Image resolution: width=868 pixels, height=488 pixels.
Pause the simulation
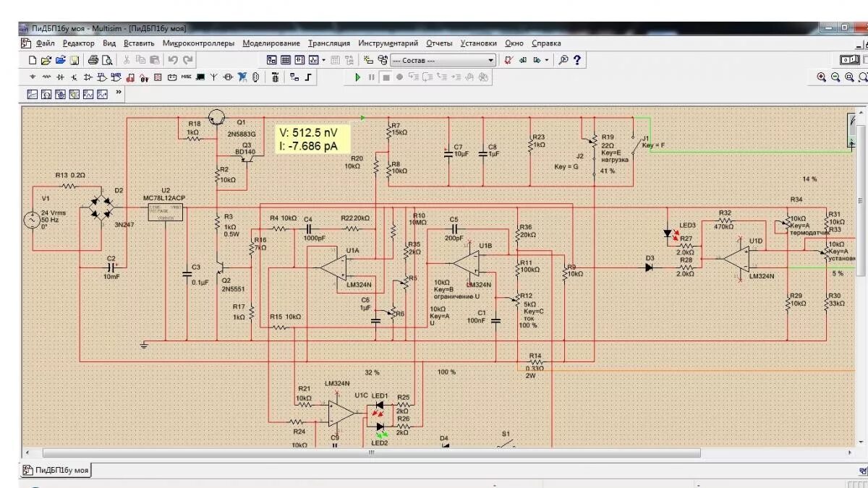tap(371, 77)
